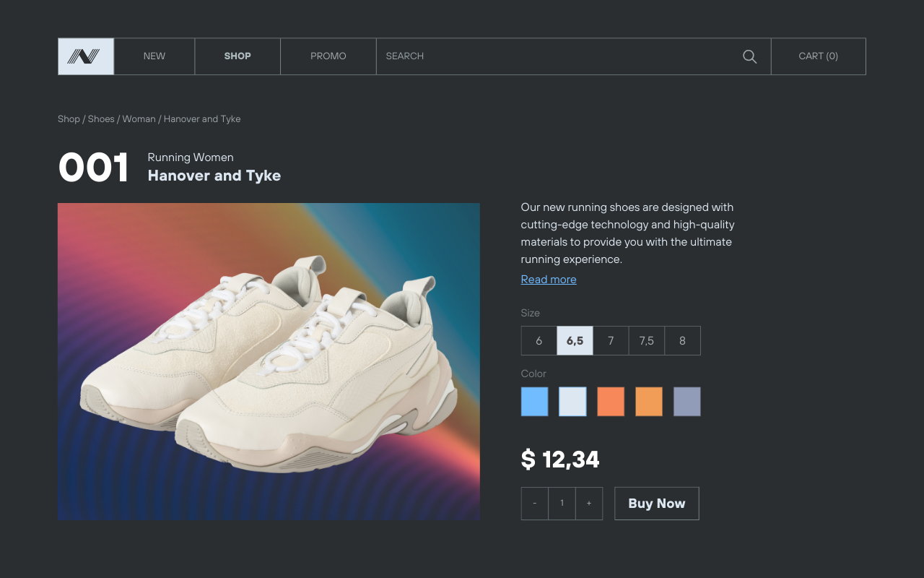Decrease quantity with minus button
This screenshot has height=578, width=924.
pyautogui.click(x=535, y=504)
